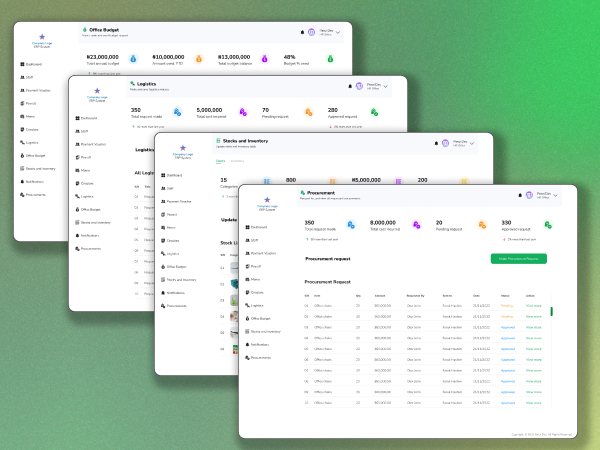The image size is (600, 450).
Task: Click the bell icon in the Logistics header
Action: [350, 86]
